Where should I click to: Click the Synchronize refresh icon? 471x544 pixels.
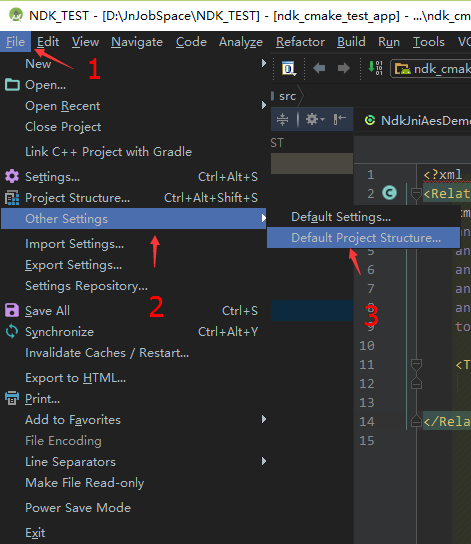[12, 331]
